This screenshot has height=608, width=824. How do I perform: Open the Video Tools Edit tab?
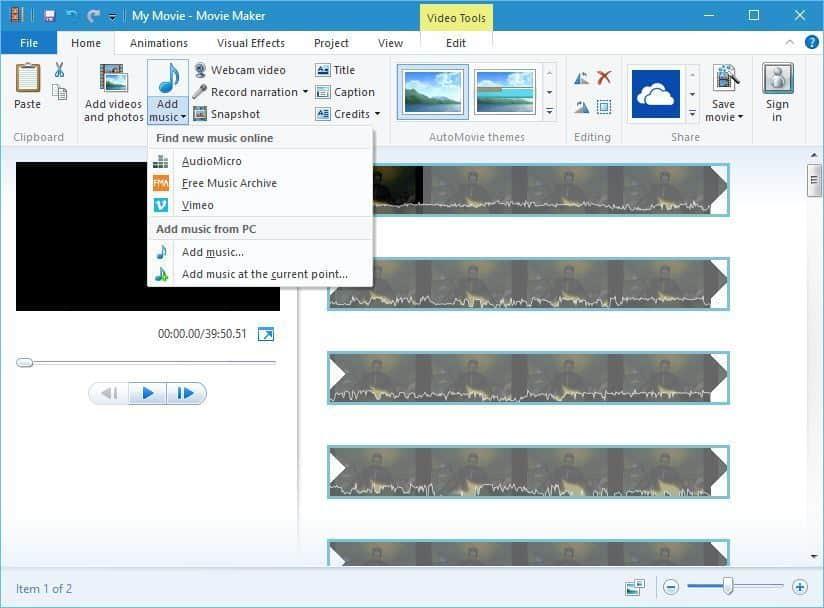[x=456, y=43]
